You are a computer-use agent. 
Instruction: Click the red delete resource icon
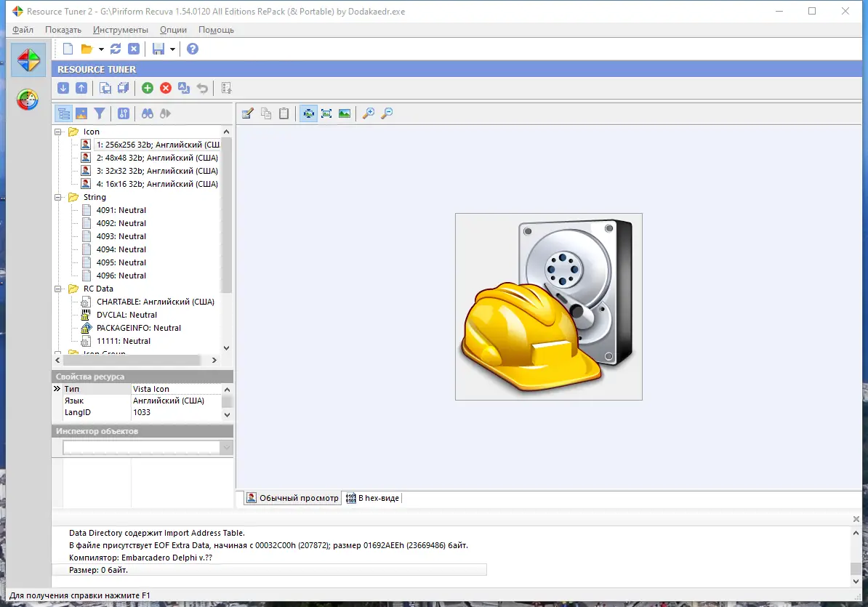(166, 88)
